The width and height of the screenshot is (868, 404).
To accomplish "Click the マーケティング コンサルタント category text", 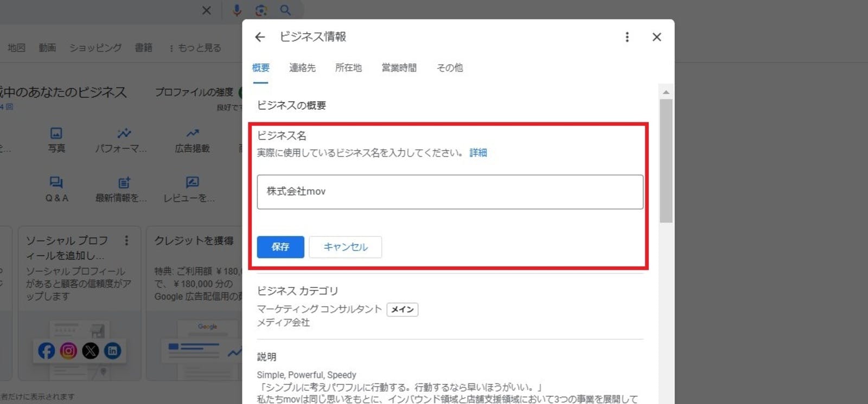I will pos(320,309).
